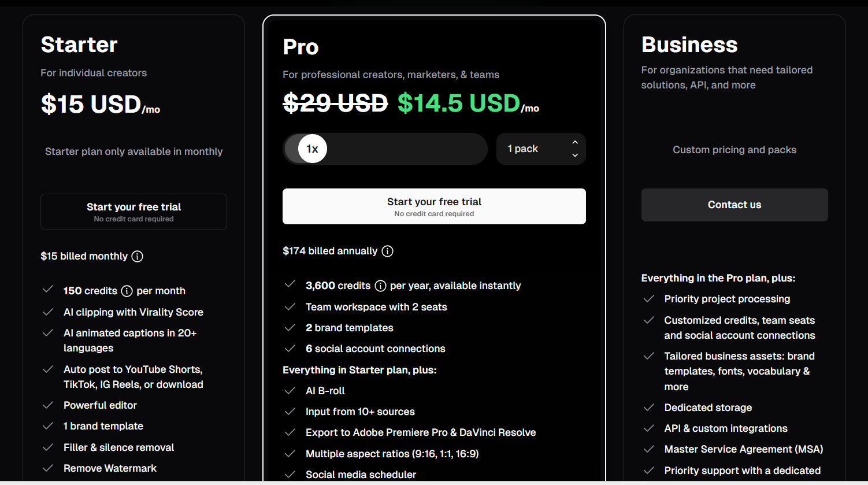Open info icon next to "150 credits"
Image resolution: width=868 pixels, height=485 pixels.
coord(127,291)
